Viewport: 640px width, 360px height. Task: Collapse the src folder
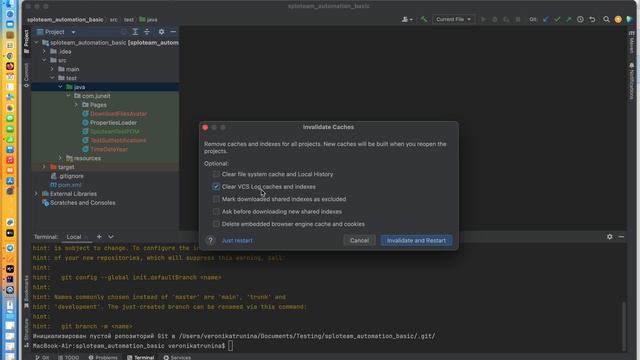coord(44,60)
